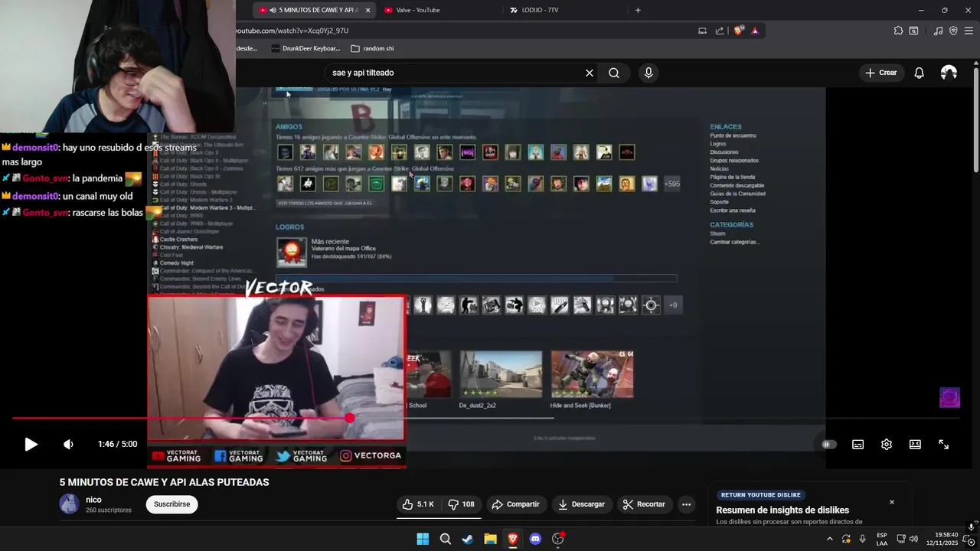Open taskbar volume speaker control
Viewport: 980px width, 551px height.
pos(913,539)
